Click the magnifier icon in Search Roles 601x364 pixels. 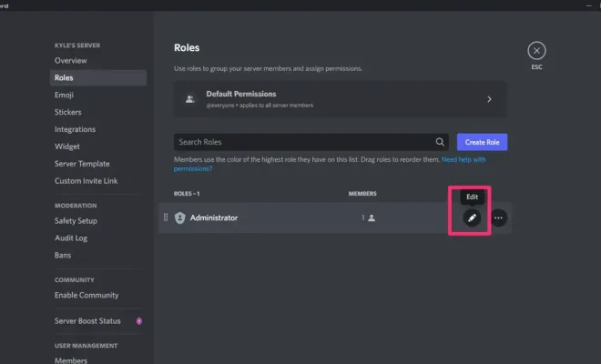pos(440,142)
